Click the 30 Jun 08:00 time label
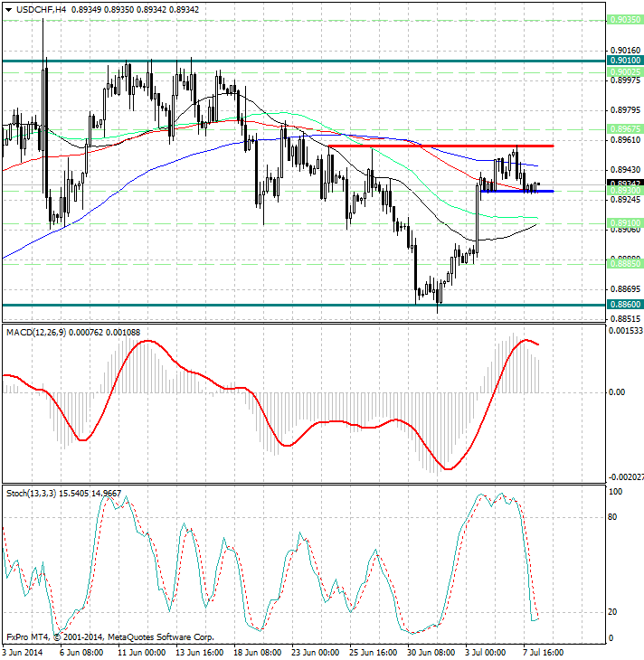644x660 pixels. [x=431, y=653]
